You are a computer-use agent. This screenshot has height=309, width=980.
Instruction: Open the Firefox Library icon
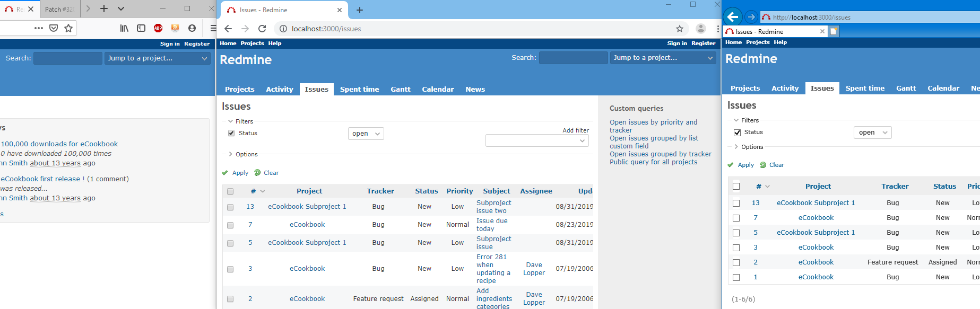(124, 28)
